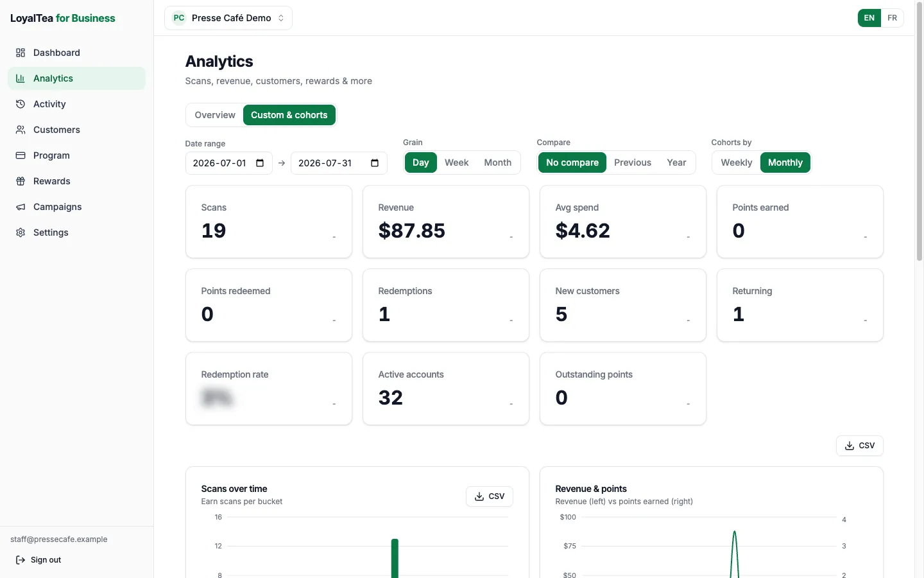
Task: Click the Scans metric card
Action: coord(269,222)
